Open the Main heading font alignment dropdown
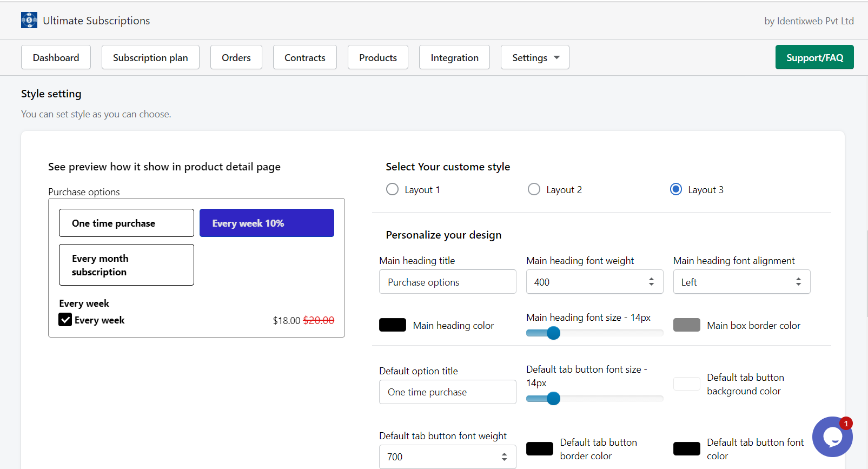The height and width of the screenshot is (469, 868). tap(741, 282)
